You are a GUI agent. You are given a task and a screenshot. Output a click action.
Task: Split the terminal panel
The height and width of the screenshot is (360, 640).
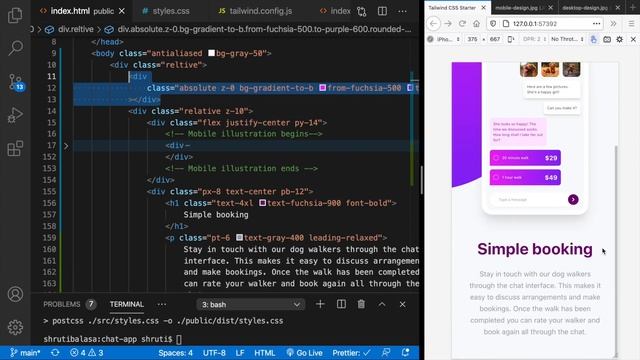[341, 304]
